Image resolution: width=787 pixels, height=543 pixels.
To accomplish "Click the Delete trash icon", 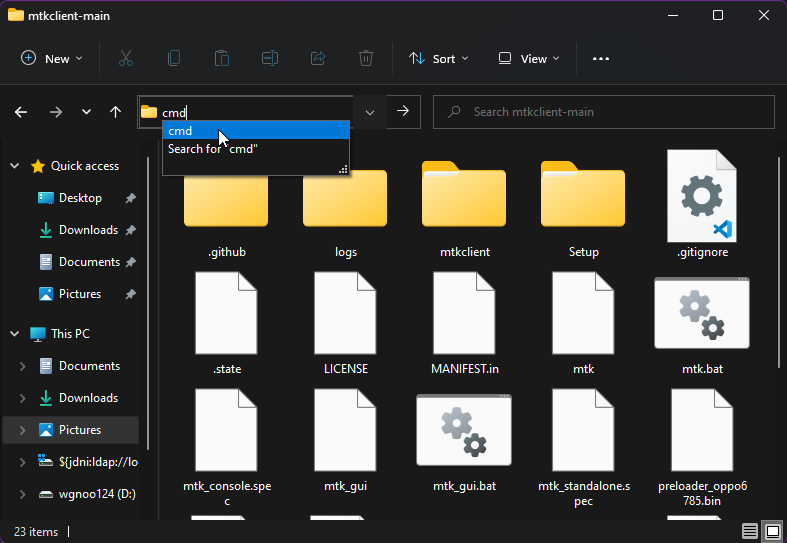I will [x=366, y=59].
